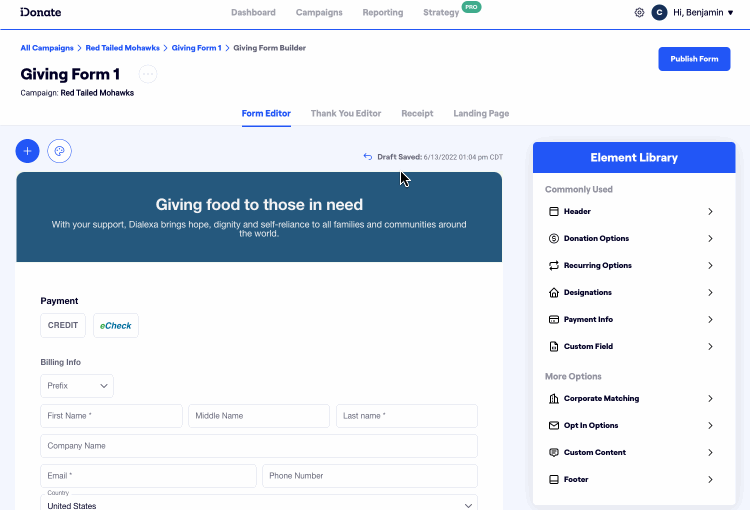Click the Company Name input field
The width and height of the screenshot is (750, 510).
[x=259, y=446]
